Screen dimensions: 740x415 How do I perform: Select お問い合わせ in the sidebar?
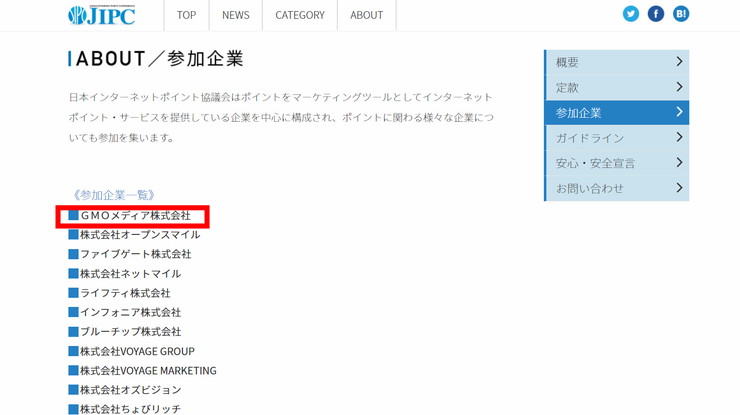click(x=617, y=188)
